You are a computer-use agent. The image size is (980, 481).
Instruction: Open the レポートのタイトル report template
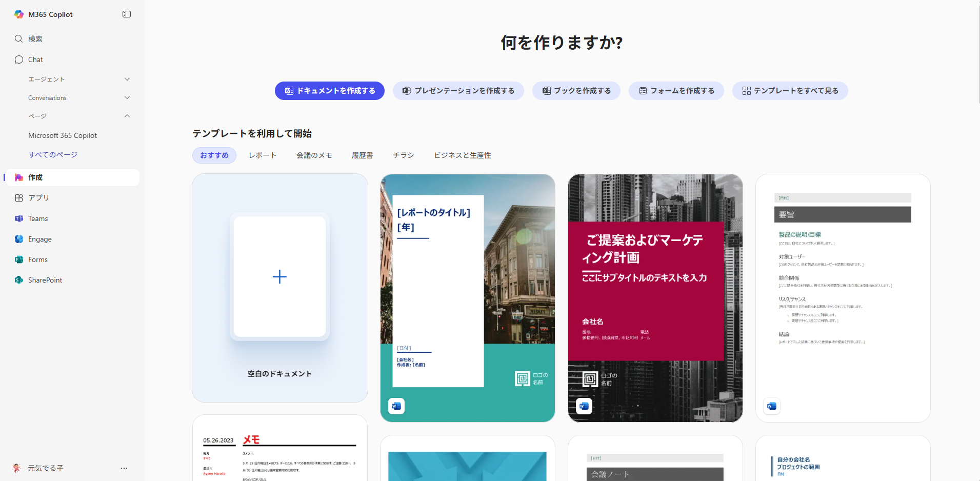click(468, 298)
